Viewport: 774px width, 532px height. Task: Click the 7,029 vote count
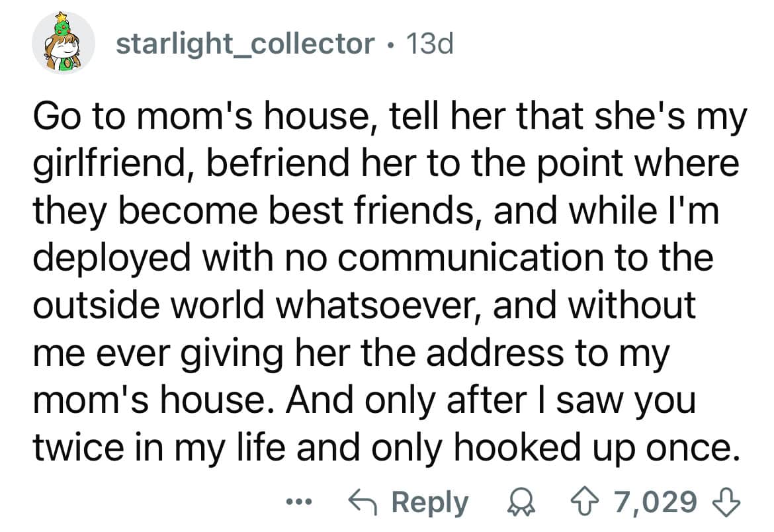tap(656, 503)
